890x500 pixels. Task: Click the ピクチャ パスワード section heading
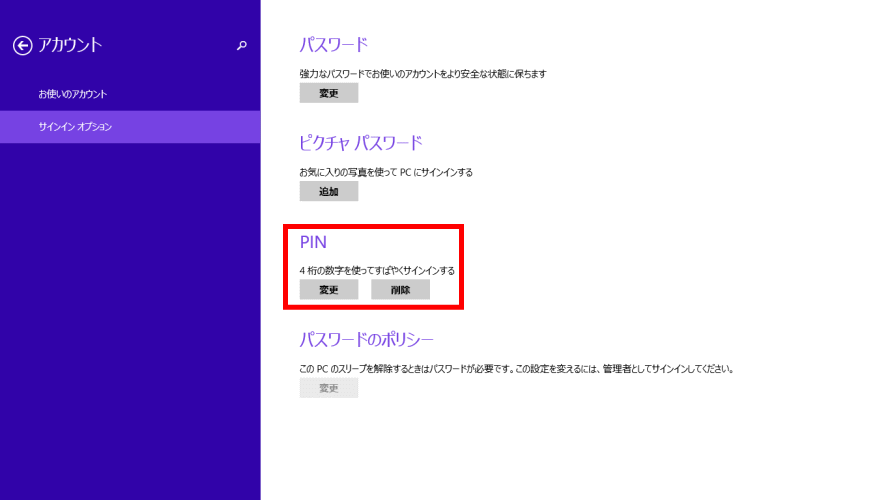[x=361, y=142]
